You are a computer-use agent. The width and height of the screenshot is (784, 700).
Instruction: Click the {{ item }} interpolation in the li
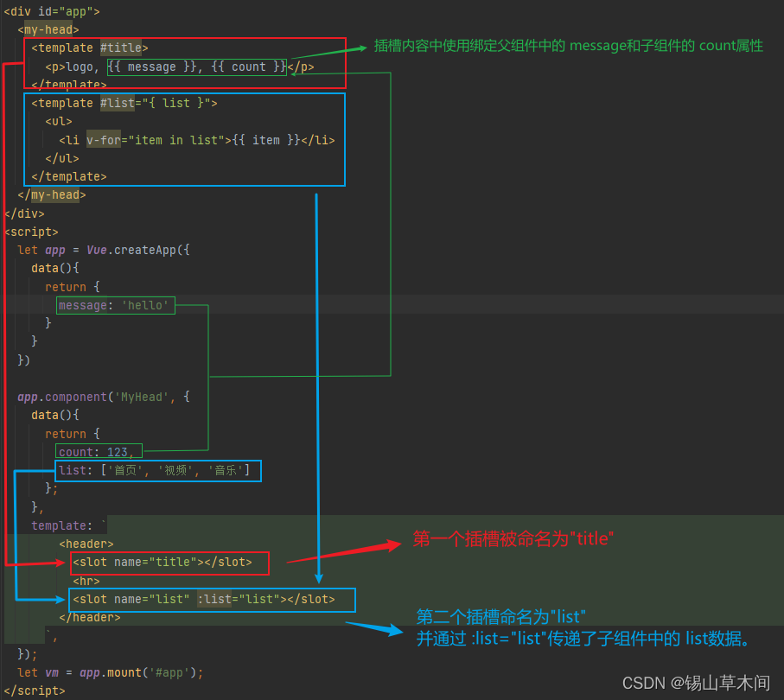(x=266, y=140)
